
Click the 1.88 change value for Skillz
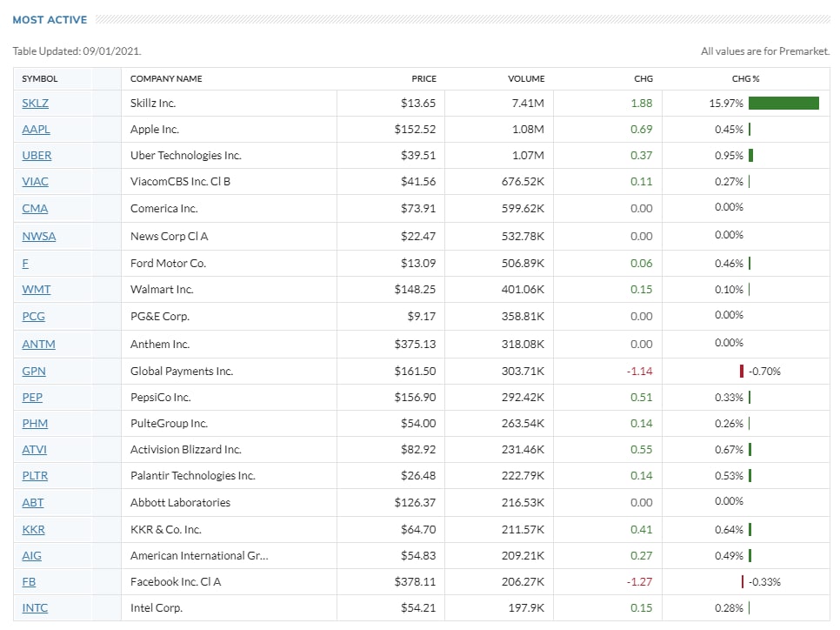pyautogui.click(x=641, y=103)
